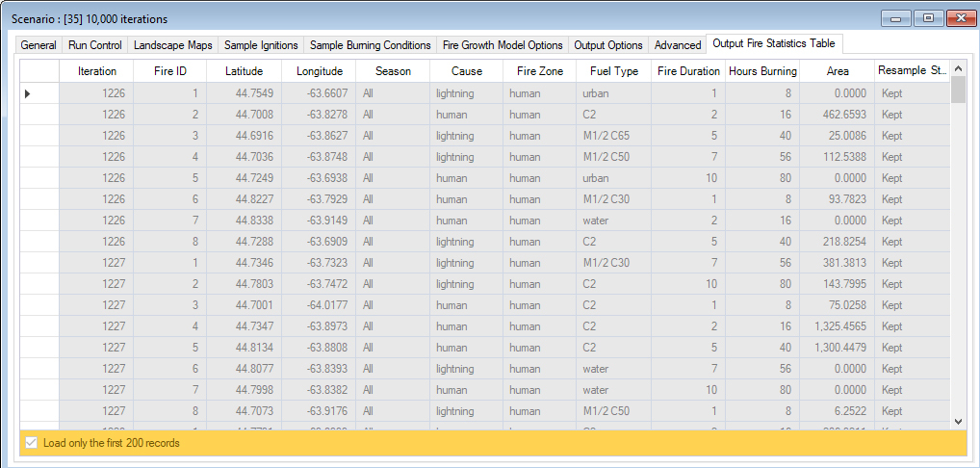Sort by the Fire ID column header
The image size is (980, 468).
170,71
